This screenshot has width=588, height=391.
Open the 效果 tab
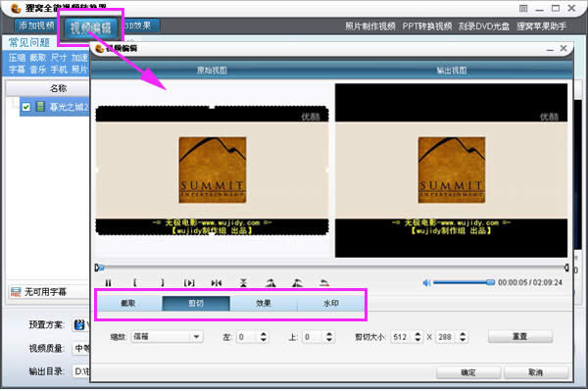click(x=264, y=303)
